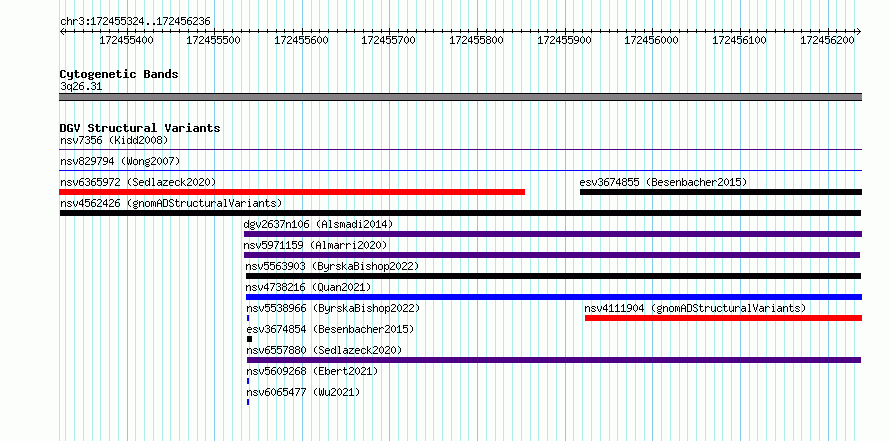Open the nsv5609268 (Ebert2021) label
The image size is (890, 441).
pyautogui.click(x=312, y=371)
